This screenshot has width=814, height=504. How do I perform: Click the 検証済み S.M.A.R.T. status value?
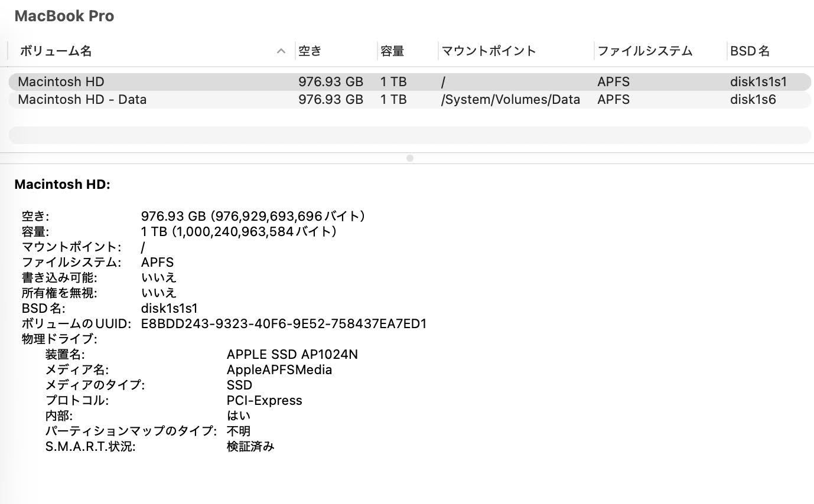pos(250,447)
